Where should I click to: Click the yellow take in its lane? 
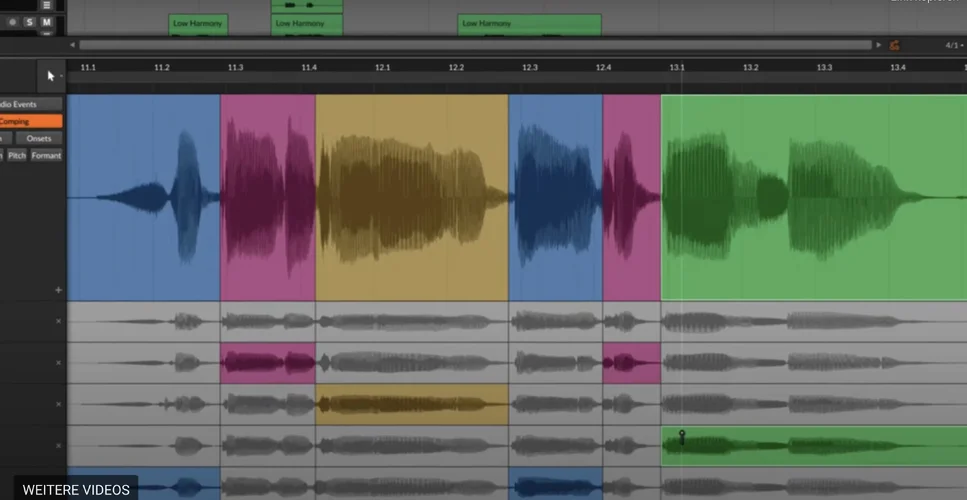click(412, 404)
